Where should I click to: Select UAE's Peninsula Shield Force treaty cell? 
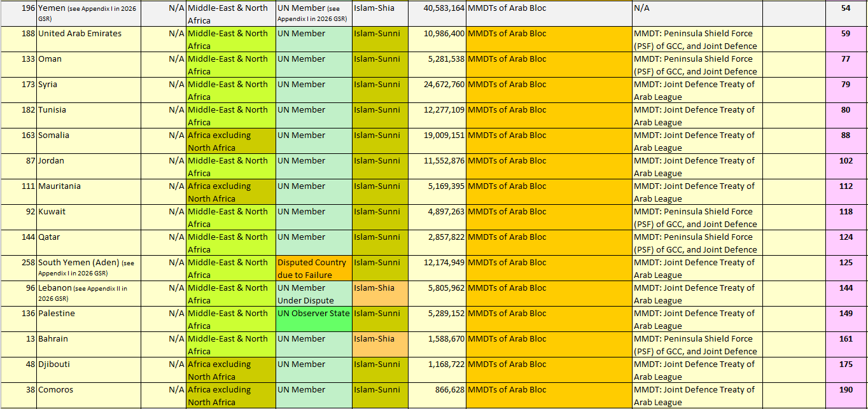pos(697,39)
